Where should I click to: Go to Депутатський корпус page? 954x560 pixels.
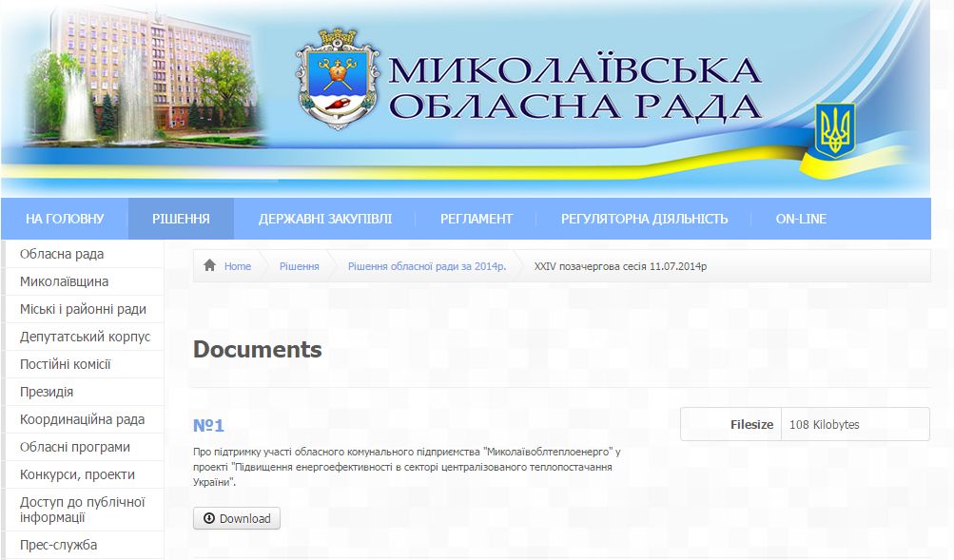pos(85,337)
